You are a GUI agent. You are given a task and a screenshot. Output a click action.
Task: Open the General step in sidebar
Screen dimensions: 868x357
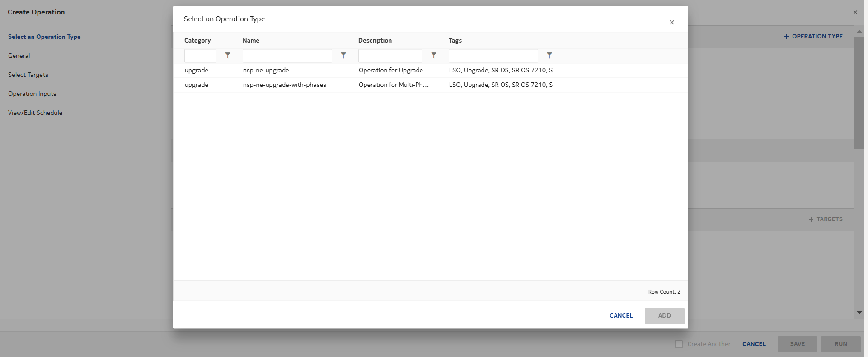point(19,56)
